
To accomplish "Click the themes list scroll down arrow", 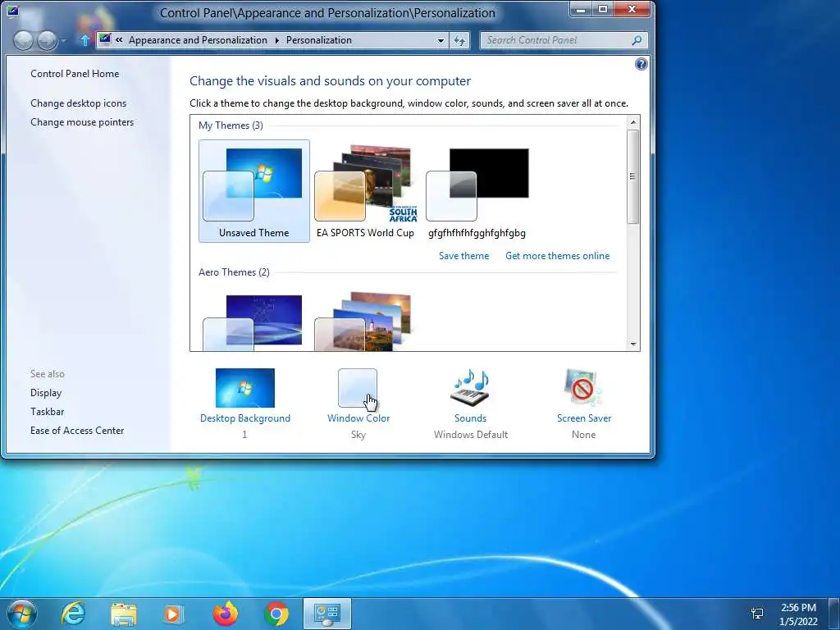I will [x=633, y=345].
